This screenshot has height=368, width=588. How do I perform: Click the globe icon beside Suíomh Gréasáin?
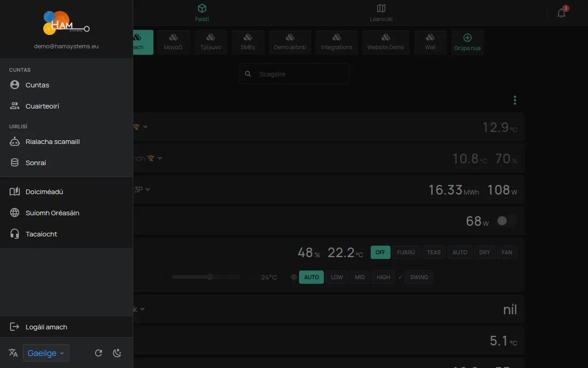point(15,213)
